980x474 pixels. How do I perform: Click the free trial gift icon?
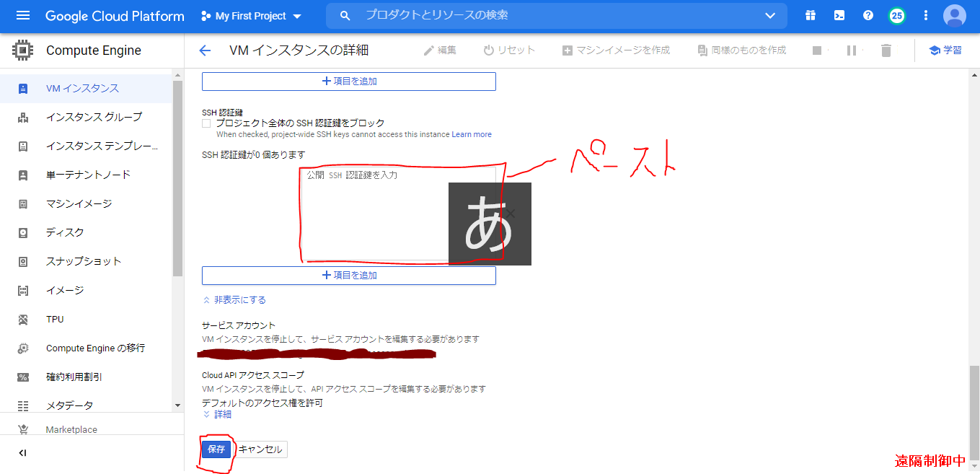[810, 15]
